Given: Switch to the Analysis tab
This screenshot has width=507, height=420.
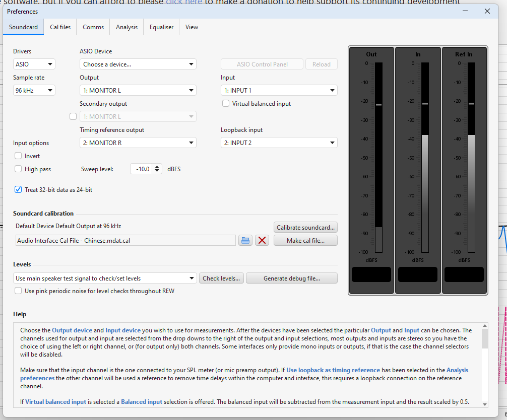Looking at the screenshot, I should (127, 27).
